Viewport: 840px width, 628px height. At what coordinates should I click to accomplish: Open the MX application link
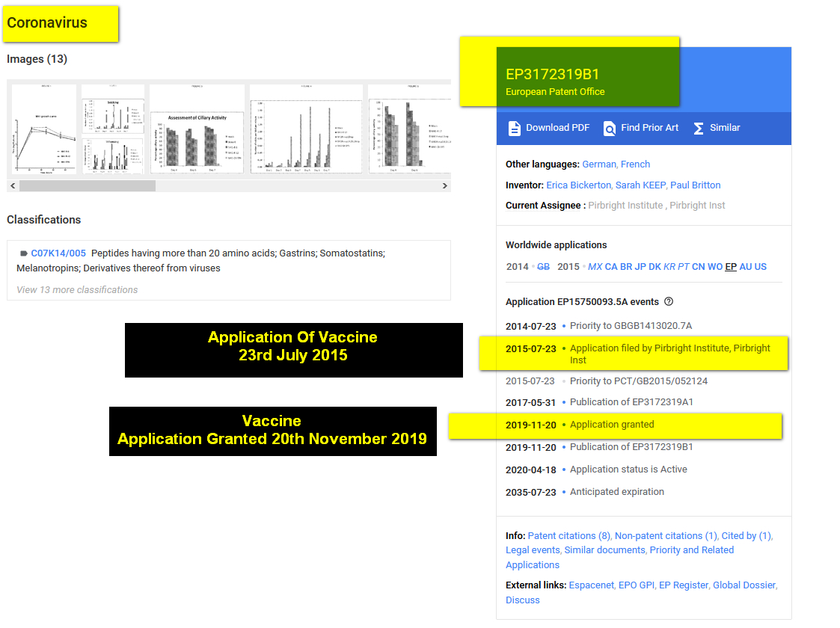coord(595,267)
